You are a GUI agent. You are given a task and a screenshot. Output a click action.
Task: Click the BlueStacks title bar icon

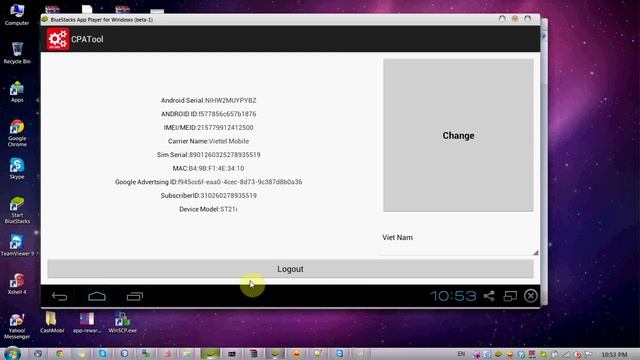(x=45, y=19)
